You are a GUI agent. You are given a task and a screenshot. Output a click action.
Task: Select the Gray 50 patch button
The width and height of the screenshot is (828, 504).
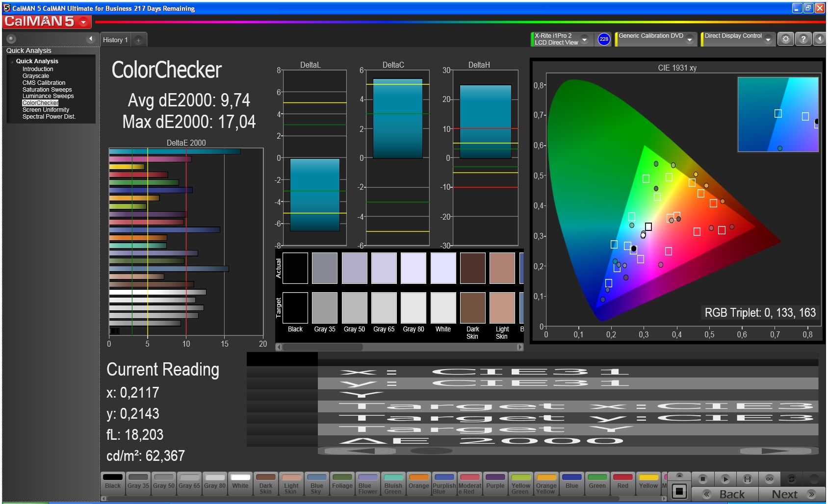(164, 484)
